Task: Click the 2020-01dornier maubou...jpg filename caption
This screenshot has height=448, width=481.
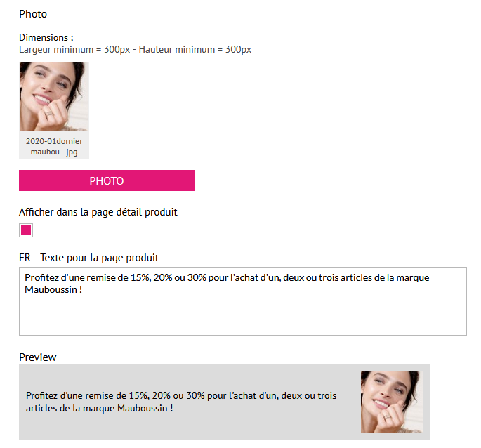Action: click(54, 146)
